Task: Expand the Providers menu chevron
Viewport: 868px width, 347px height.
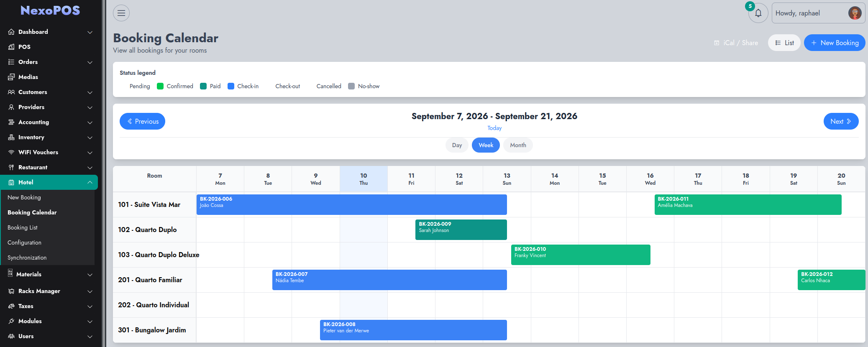Action: click(90, 107)
